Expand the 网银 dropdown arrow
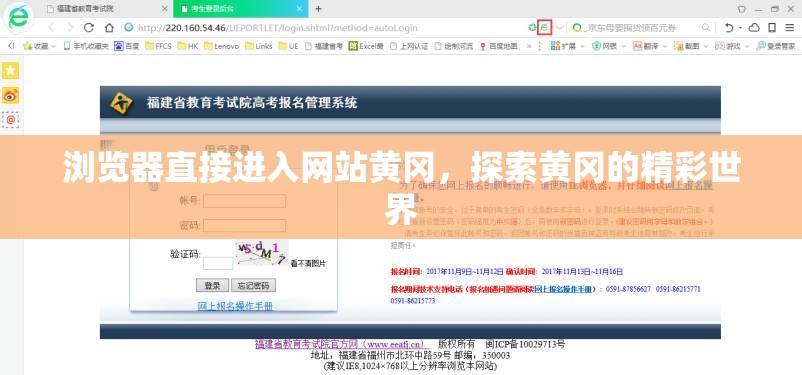 point(623,47)
